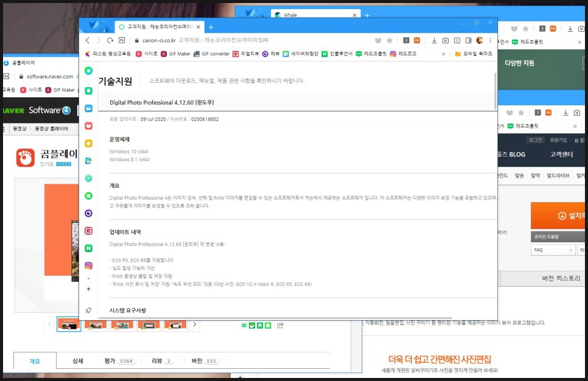Click the NAVER Software logo
The width and height of the screenshot is (588, 381).
(x=37, y=110)
